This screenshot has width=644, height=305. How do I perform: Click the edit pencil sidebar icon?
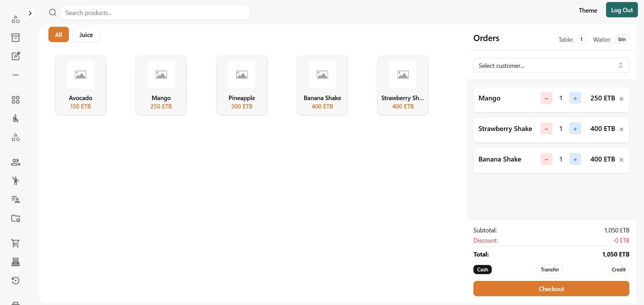[16, 56]
